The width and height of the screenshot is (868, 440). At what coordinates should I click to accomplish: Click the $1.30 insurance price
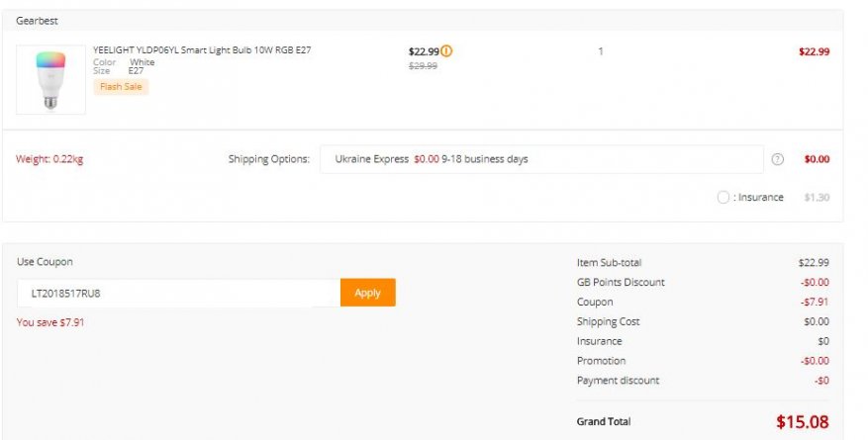click(x=817, y=198)
